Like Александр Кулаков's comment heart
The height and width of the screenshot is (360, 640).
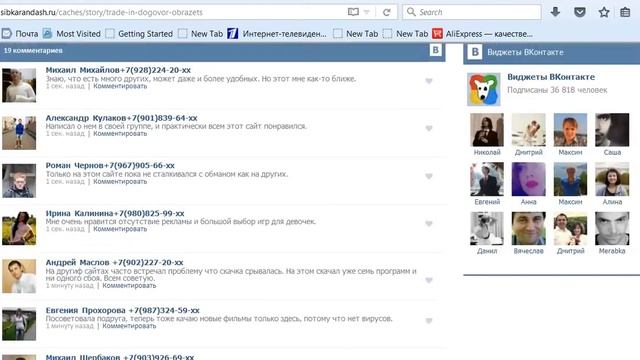click(429, 128)
